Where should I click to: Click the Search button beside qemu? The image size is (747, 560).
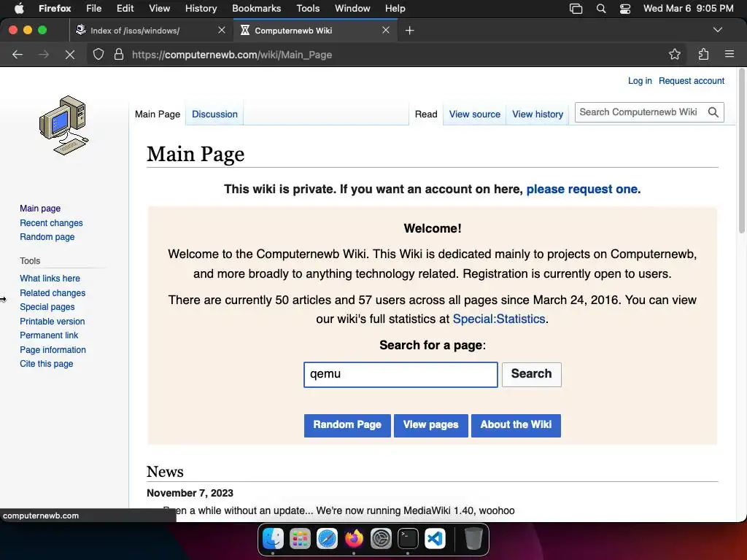[x=531, y=374]
